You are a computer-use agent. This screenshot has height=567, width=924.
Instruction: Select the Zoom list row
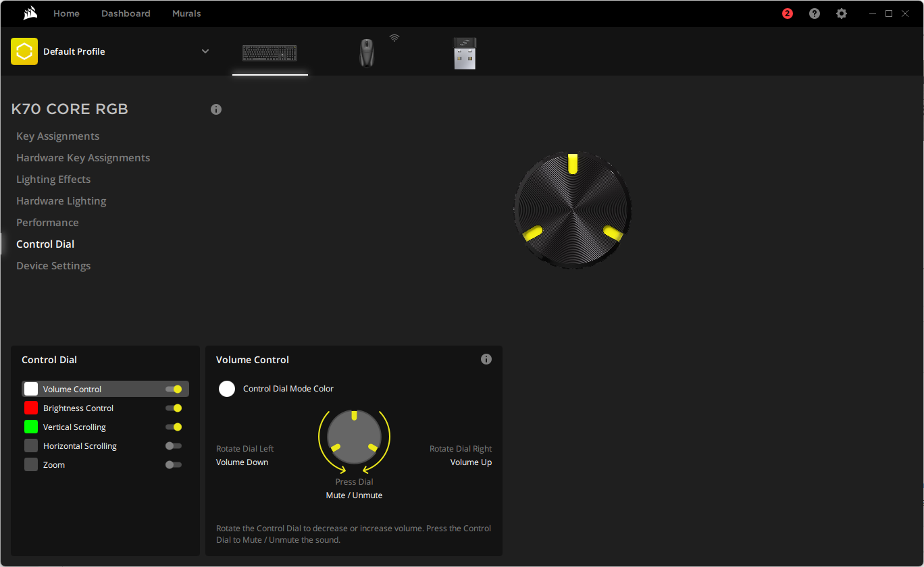tap(105, 464)
